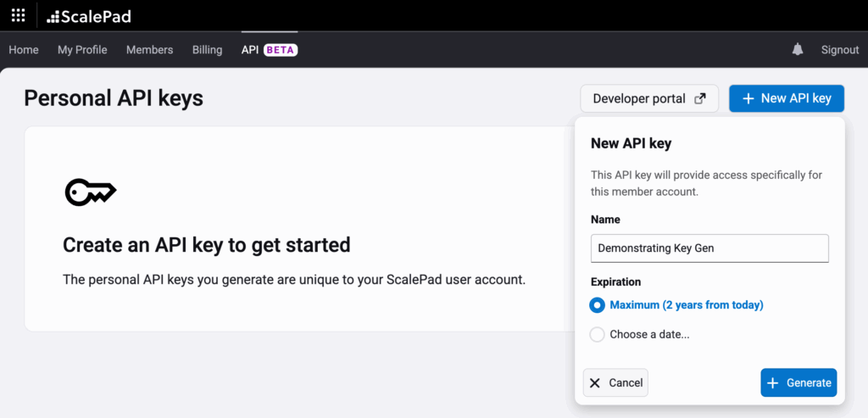
Task: Click the Maximum (2 years from today) label
Action: click(x=687, y=305)
